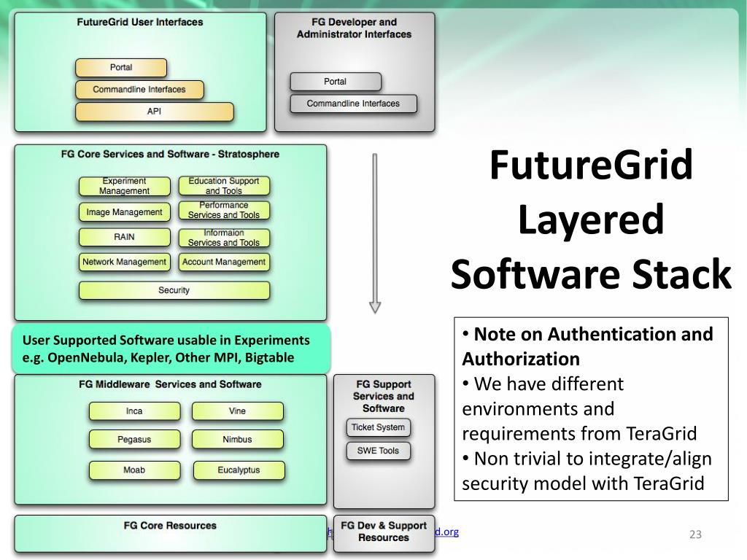Click the Account Management box
The height and width of the screenshot is (560, 747).
pos(224,262)
